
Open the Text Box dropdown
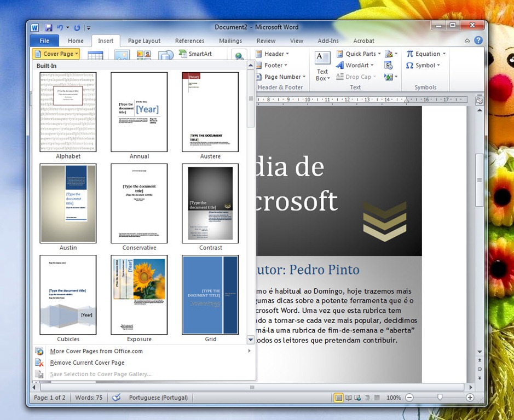322,67
